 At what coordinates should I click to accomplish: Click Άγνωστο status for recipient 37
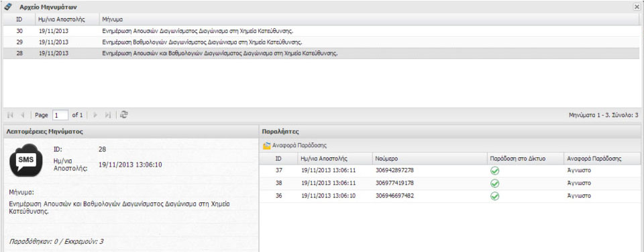578,170
